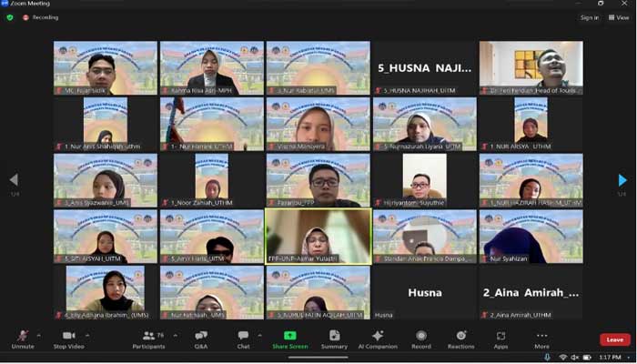637x364 pixels.
Task: Open meeting Summary
Action: (x=334, y=338)
